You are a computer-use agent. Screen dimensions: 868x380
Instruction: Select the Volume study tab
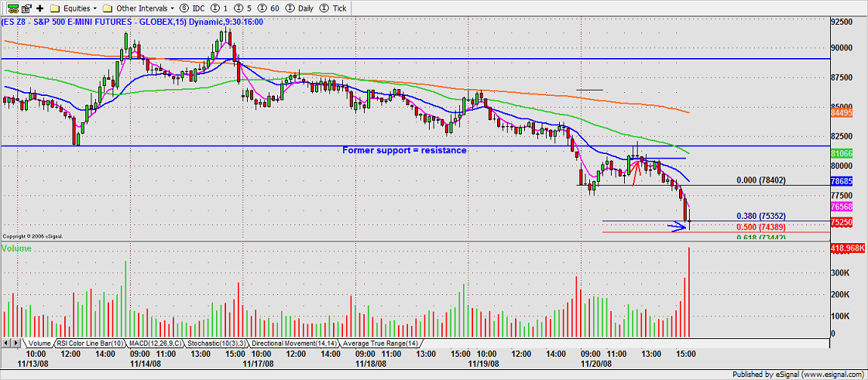click(39, 344)
